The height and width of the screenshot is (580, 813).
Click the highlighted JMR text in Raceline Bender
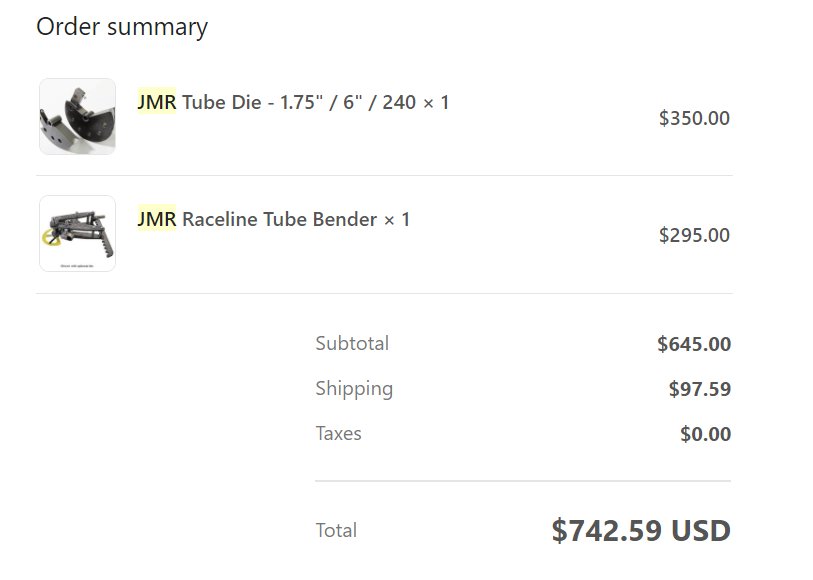click(x=157, y=219)
